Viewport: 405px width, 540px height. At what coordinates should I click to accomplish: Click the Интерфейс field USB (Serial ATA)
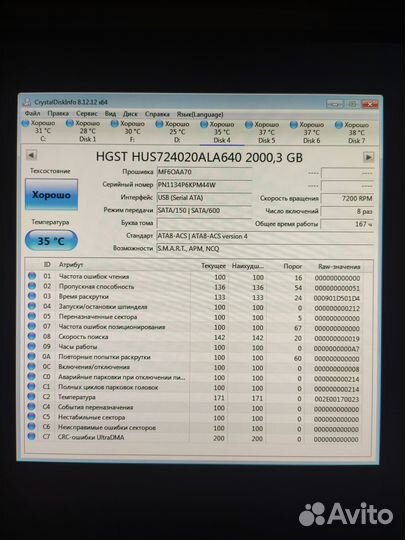(x=204, y=198)
